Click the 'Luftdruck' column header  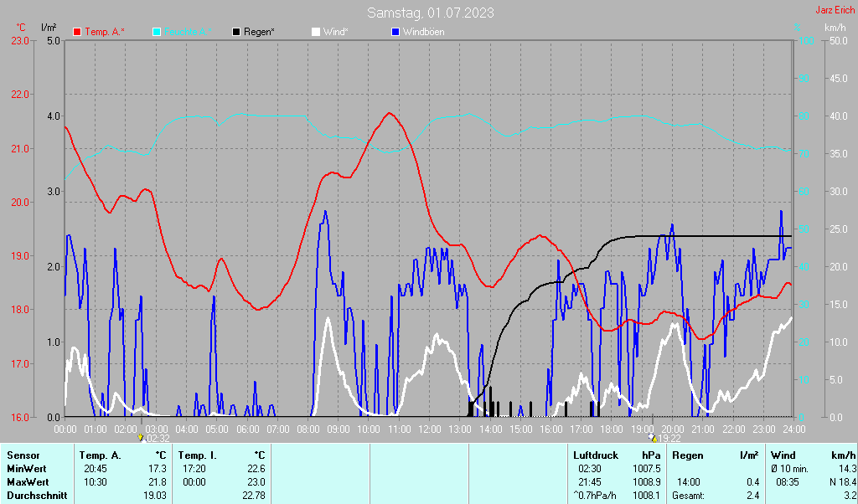(x=596, y=455)
